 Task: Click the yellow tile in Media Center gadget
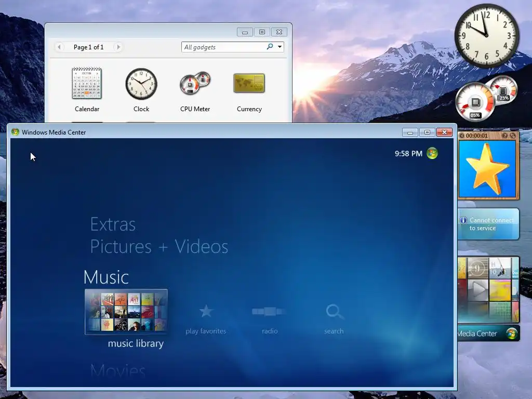point(500,290)
